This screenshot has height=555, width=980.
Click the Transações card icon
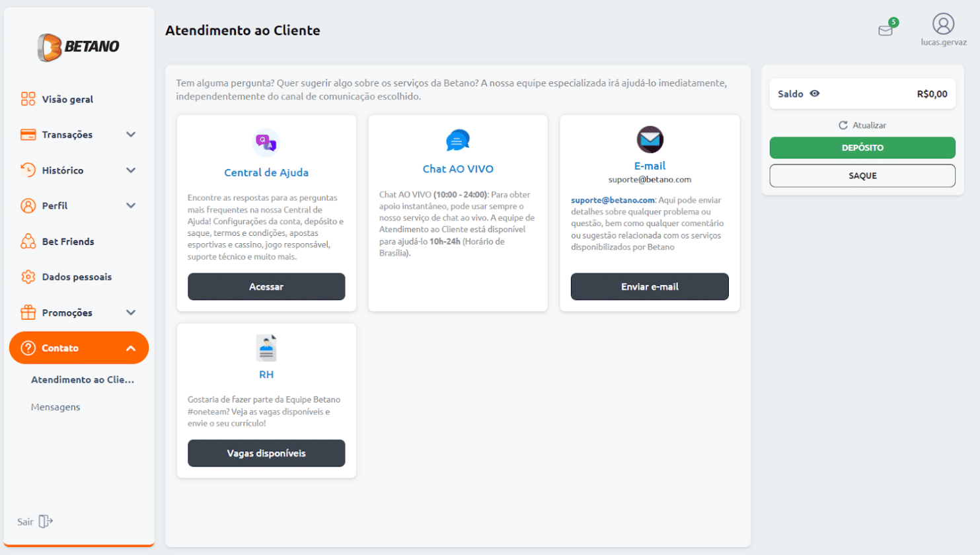28,135
